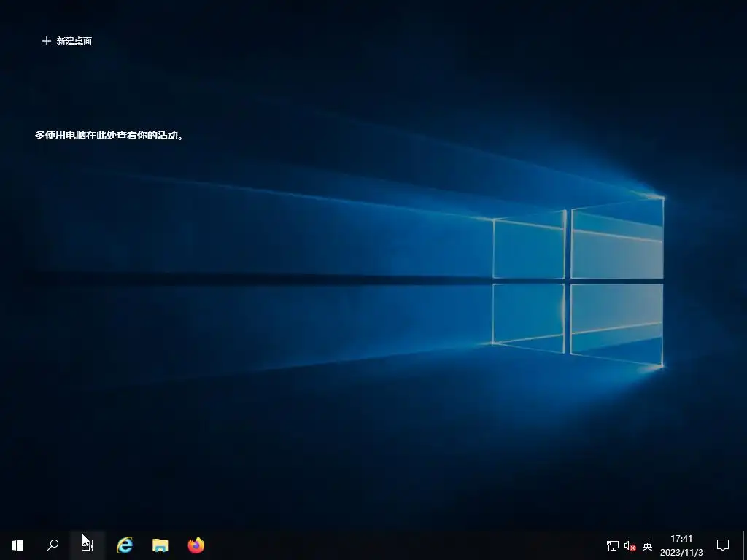Click the 新建桌面 new desktop button
747x560 pixels.
(66, 42)
